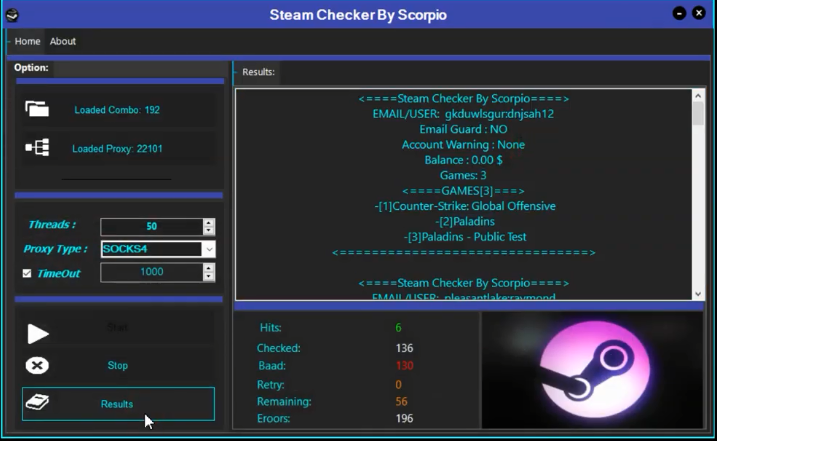Viewport: 819px width, 460px height.
Task: Click the "-[2]Paladins" entry
Action: 465,221
